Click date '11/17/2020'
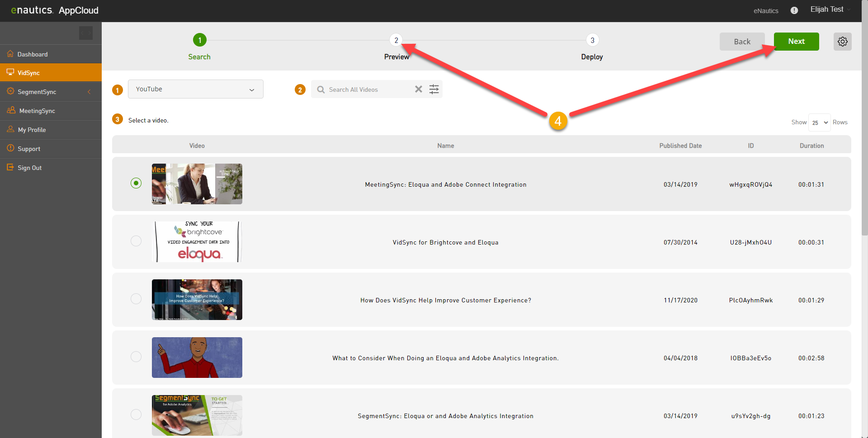Viewport: 868px width, 438px height. point(680,300)
